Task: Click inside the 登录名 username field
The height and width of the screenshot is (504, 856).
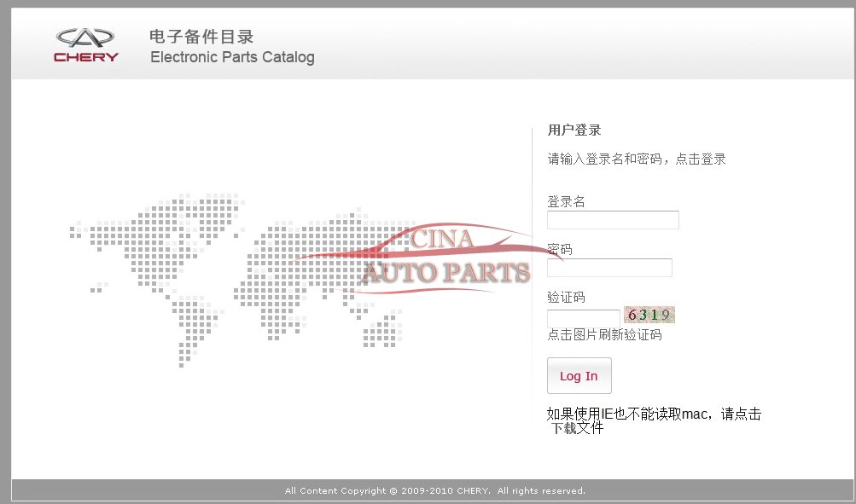Action: point(612,219)
